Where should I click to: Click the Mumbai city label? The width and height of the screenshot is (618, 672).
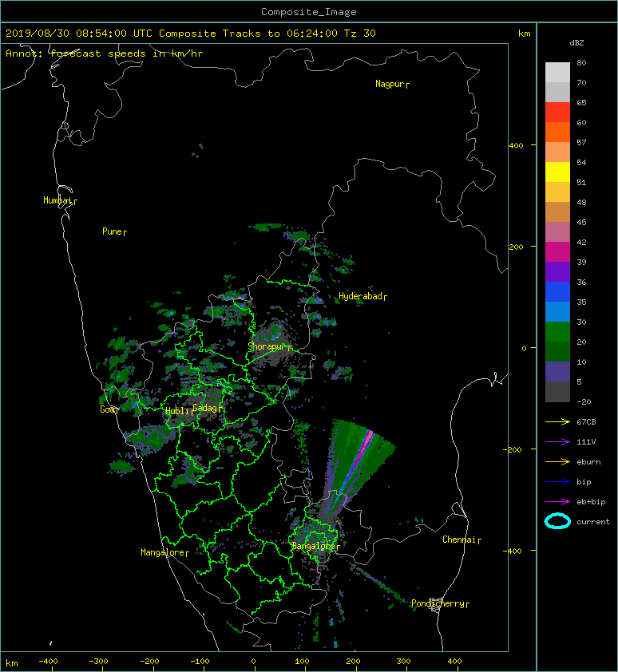coord(60,200)
